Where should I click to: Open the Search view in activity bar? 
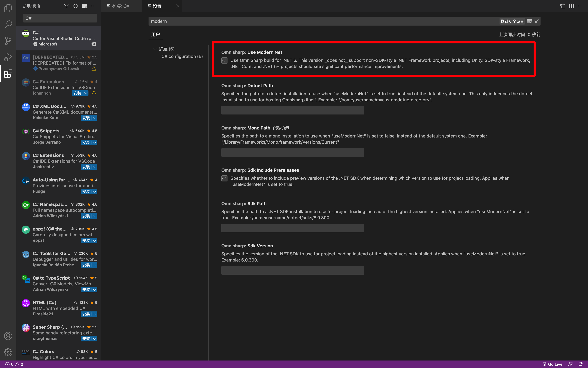click(8, 24)
